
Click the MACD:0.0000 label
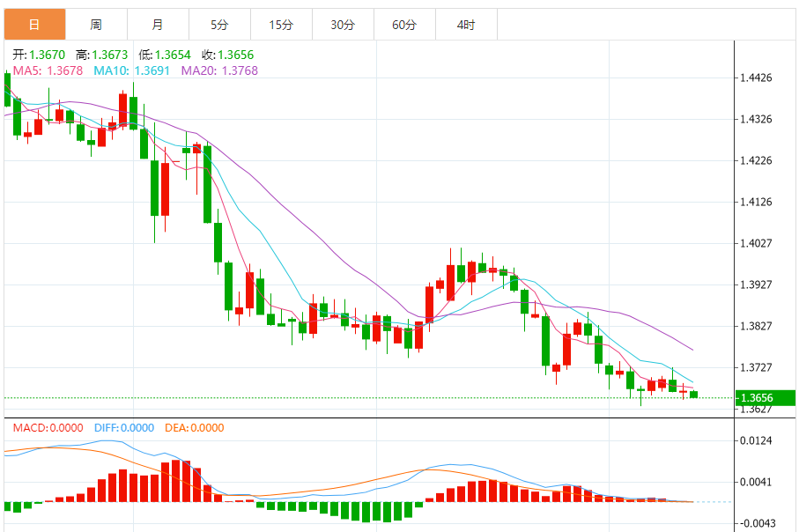pos(48,428)
